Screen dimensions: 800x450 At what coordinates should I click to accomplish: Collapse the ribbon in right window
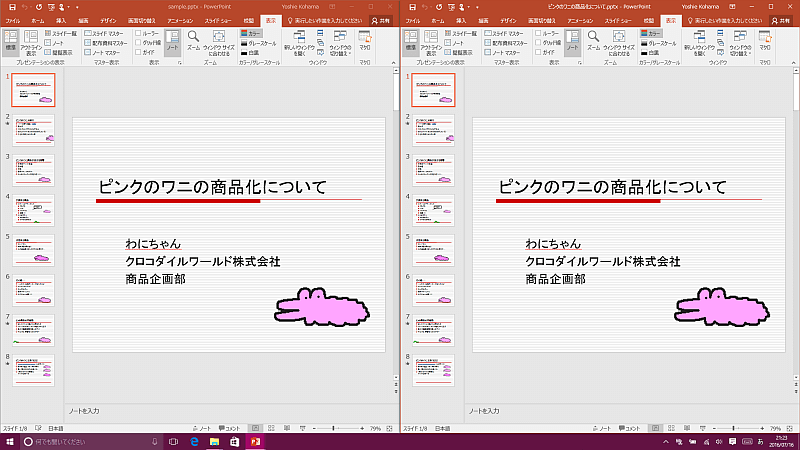793,63
